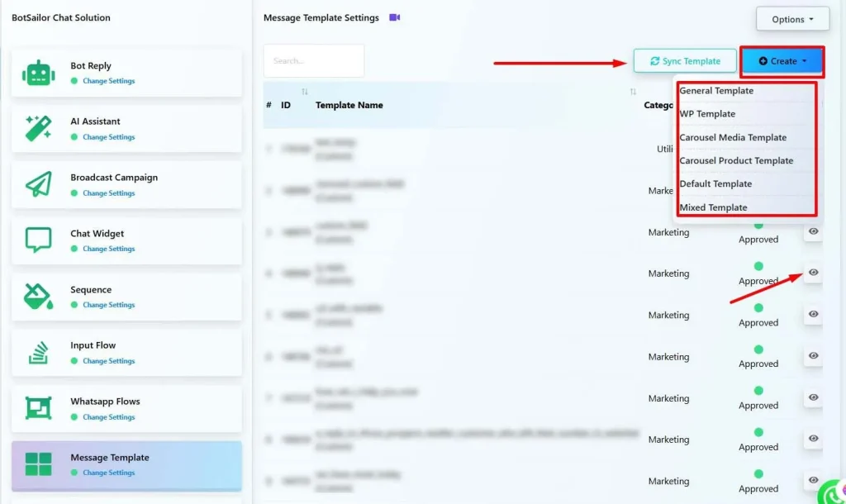The height and width of the screenshot is (504, 846).
Task: Open Change Settings under Sequence
Action: click(108, 305)
